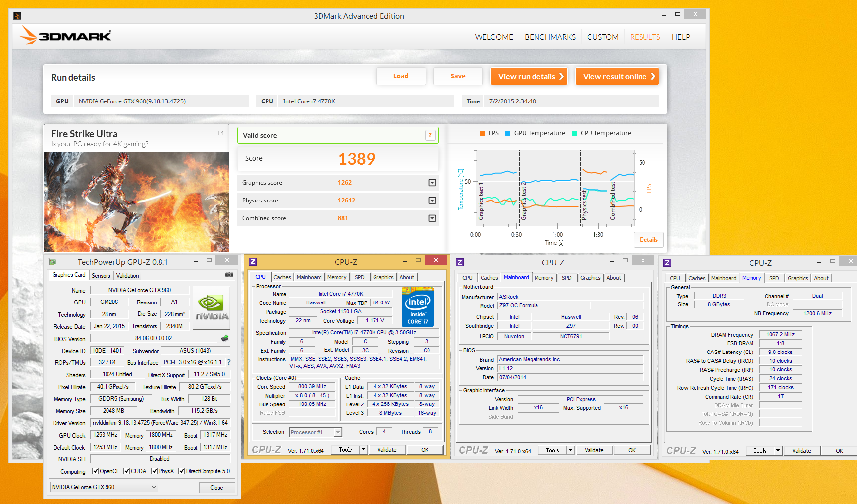Click OK in CPU-Z Mainboard window

[x=632, y=450]
